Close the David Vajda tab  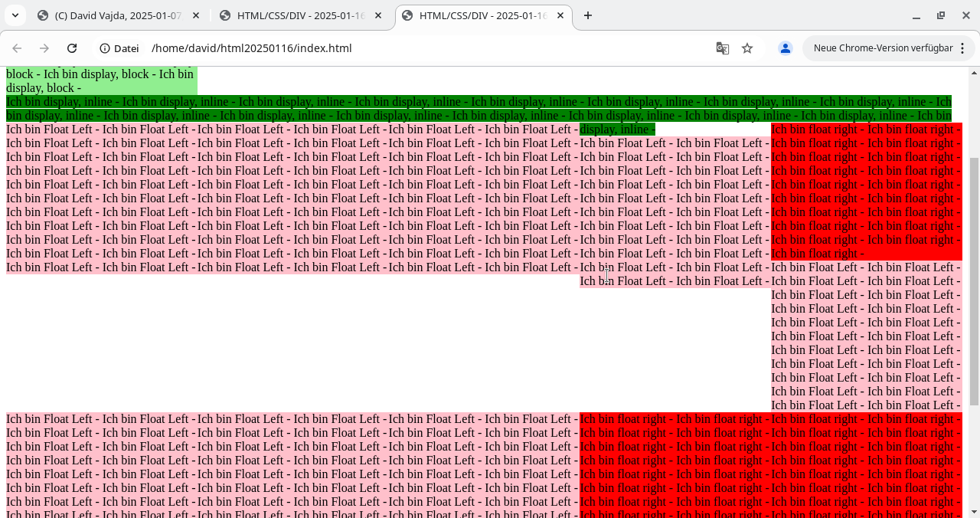point(195,15)
